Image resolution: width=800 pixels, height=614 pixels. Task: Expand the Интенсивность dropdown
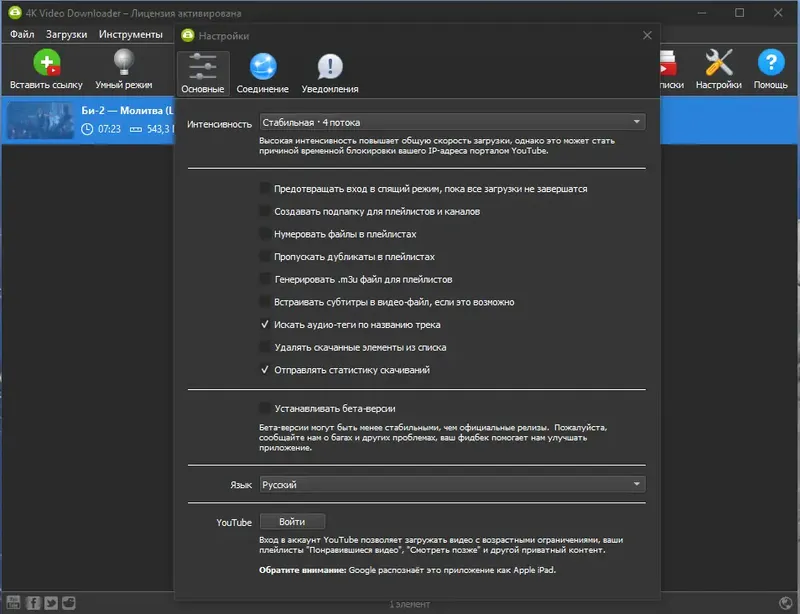coord(452,122)
